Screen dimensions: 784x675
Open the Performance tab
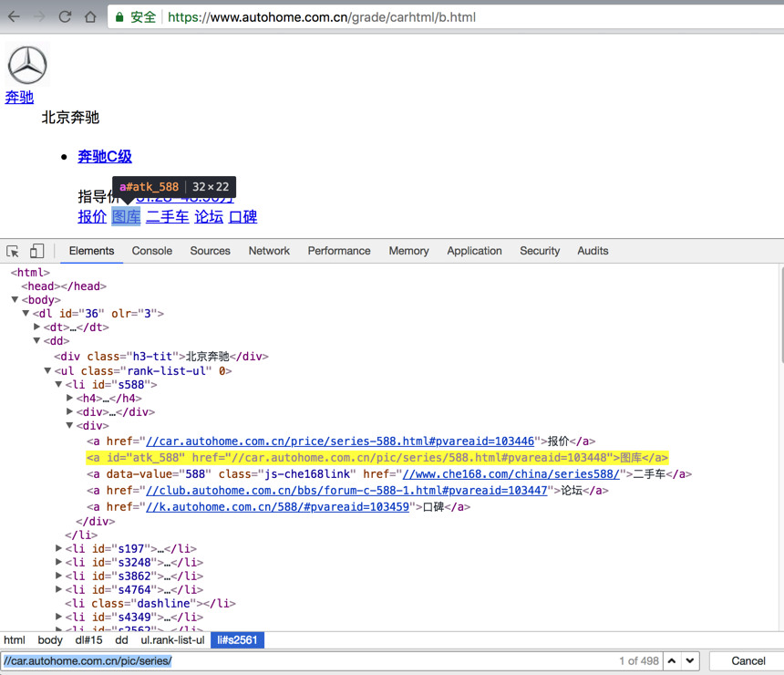pos(339,251)
